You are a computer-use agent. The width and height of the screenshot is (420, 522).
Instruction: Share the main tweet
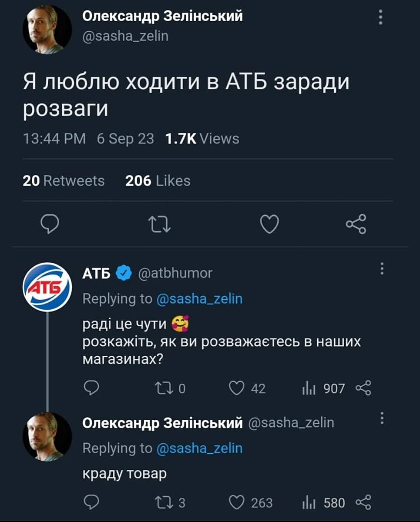(x=356, y=224)
